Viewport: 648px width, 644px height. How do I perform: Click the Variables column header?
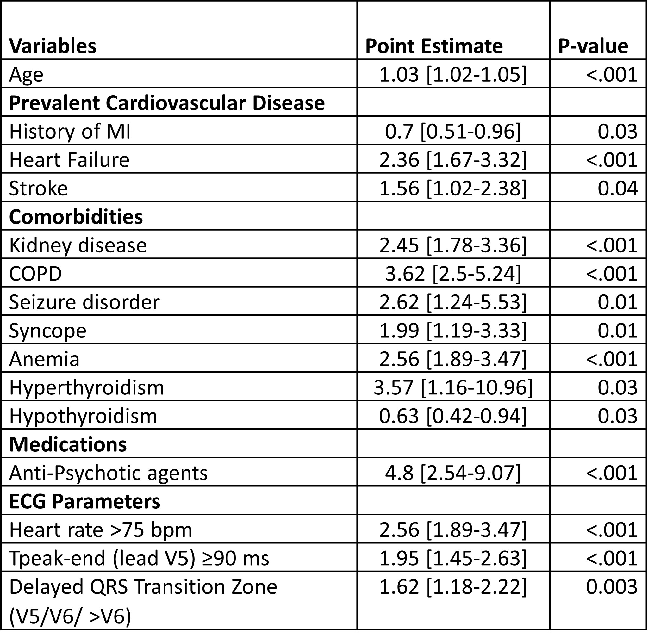click(x=53, y=46)
